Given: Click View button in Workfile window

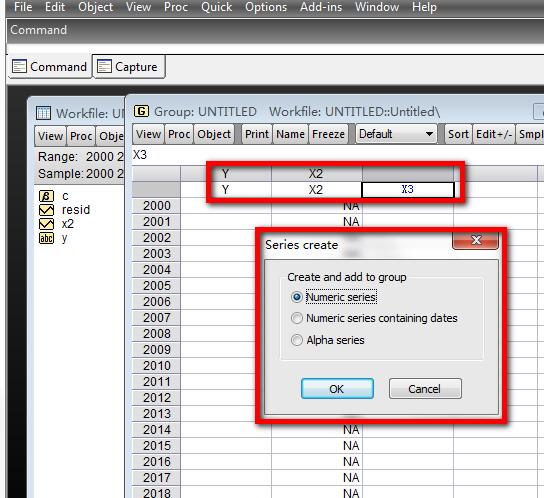Looking at the screenshot, I should coord(50,136).
